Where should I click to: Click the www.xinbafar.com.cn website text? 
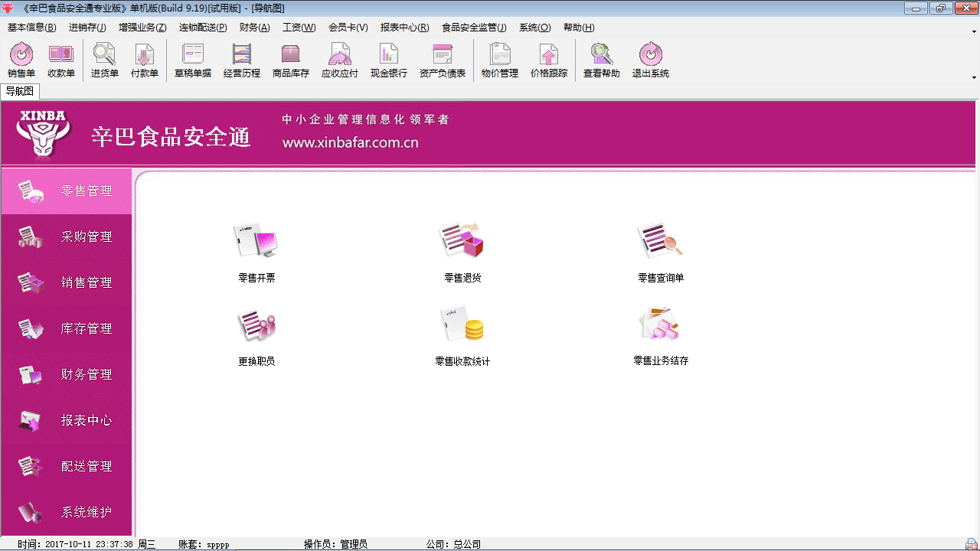click(350, 142)
